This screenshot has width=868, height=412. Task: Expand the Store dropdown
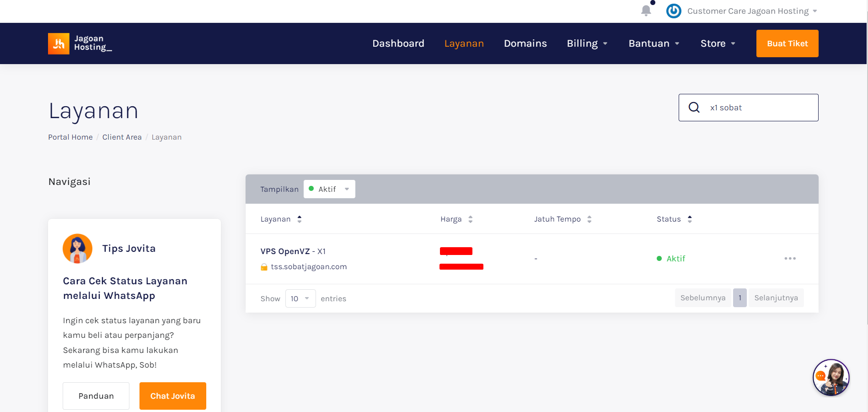click(718, 43)
